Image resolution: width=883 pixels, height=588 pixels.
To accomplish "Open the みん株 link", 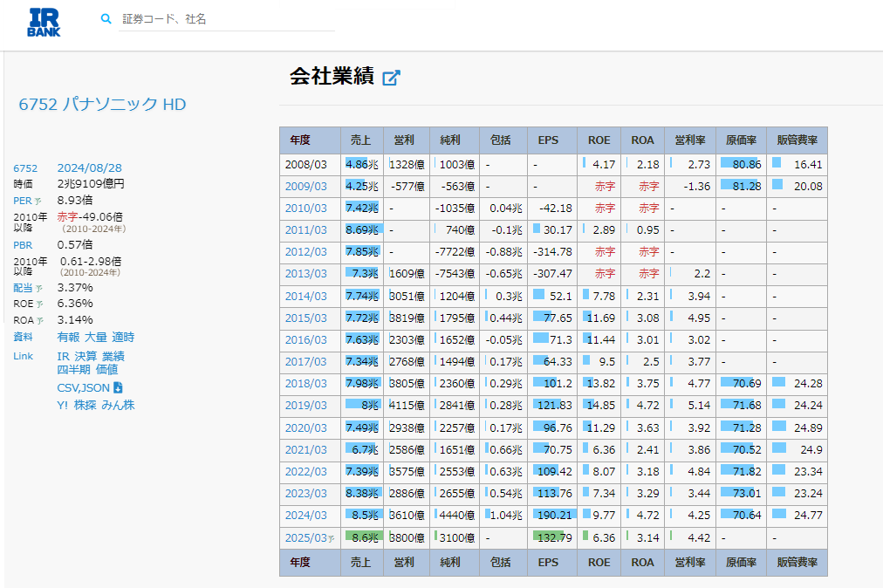I will [119, 405].
